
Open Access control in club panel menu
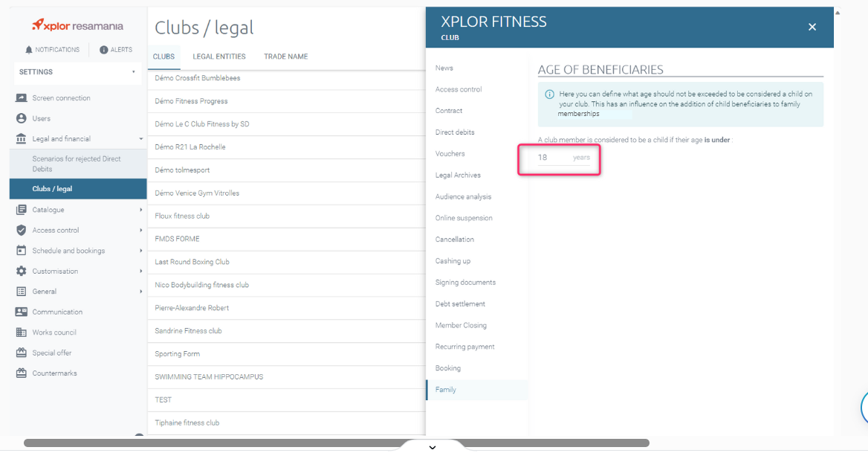tap(459, 90)
